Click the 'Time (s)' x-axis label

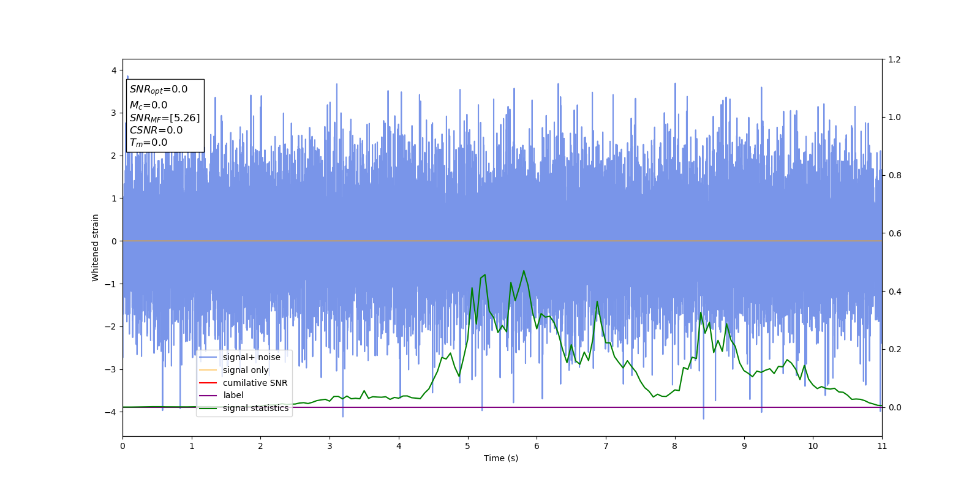coord(501,458)
